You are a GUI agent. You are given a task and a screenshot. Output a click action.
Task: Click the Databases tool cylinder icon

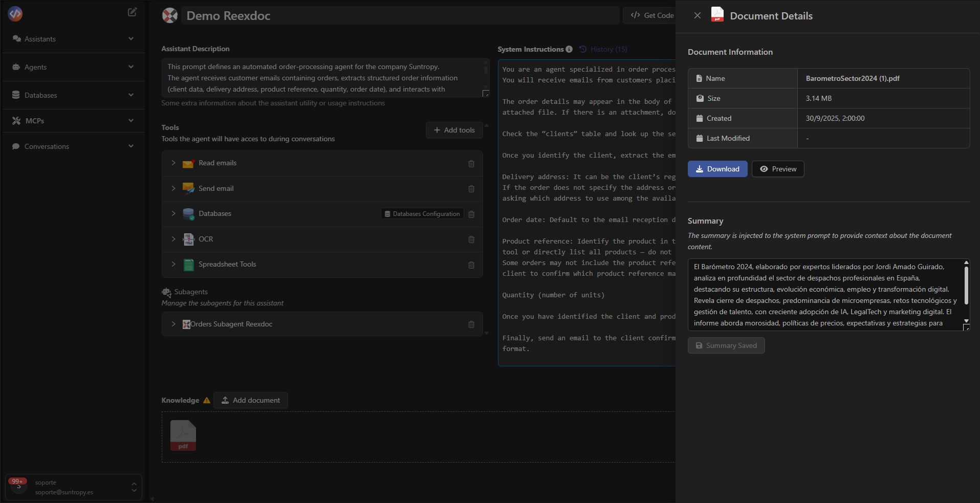[x=188, y=214]
